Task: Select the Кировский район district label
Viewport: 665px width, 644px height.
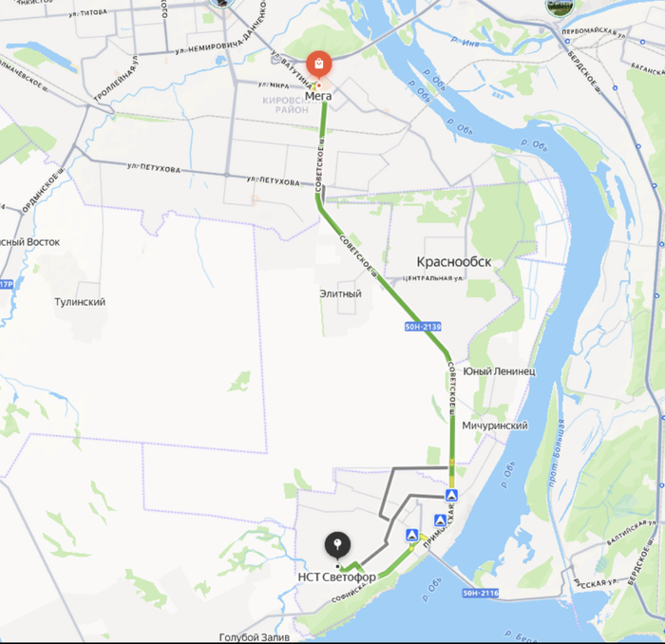Action: pyautogui.click(x=291, y=105)
